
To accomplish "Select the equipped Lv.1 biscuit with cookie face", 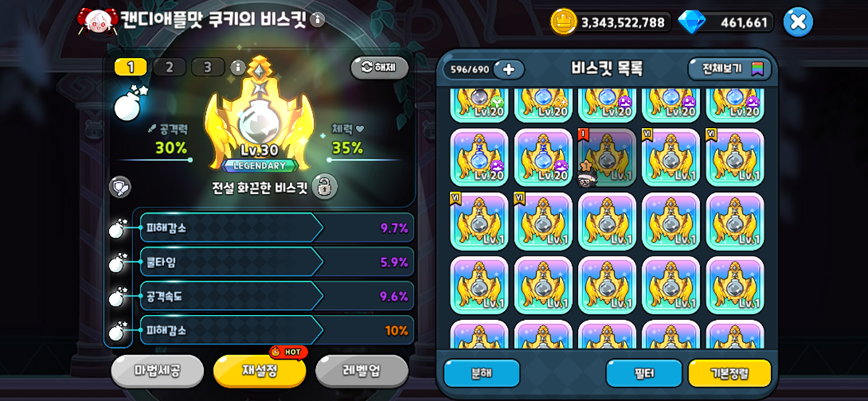I will 607,158.
